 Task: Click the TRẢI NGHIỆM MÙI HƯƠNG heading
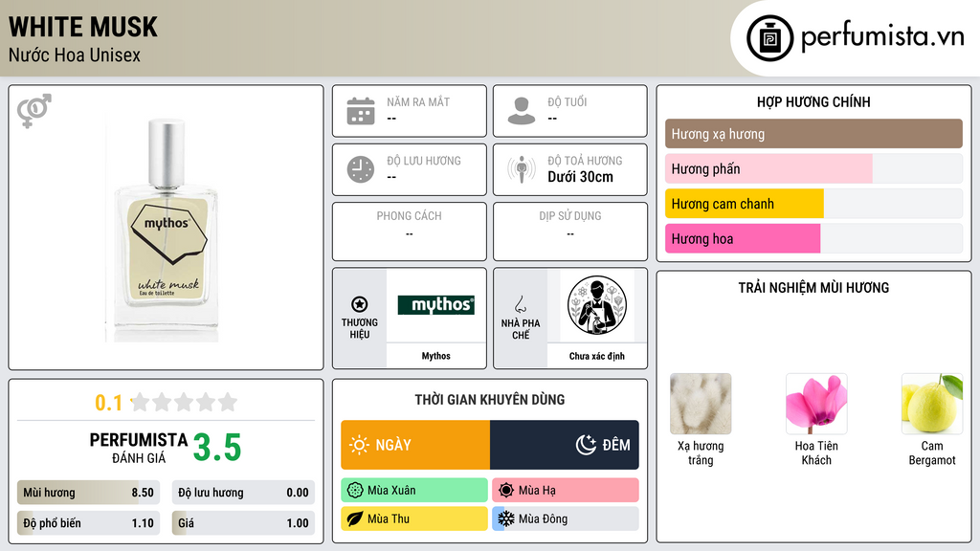click(x=813, y=288)
